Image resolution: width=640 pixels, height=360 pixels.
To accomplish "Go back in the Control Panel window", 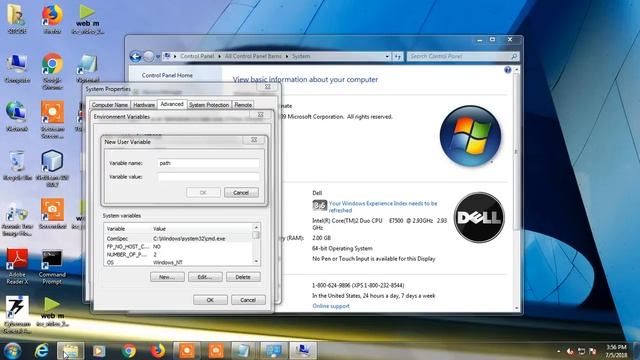I will (x=136, y=56).
